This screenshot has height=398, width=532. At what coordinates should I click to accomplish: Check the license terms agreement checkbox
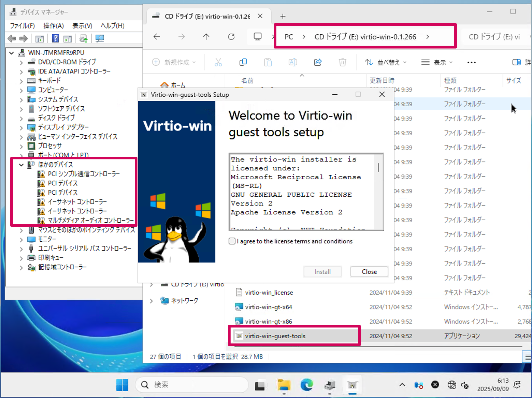point(232,241)
